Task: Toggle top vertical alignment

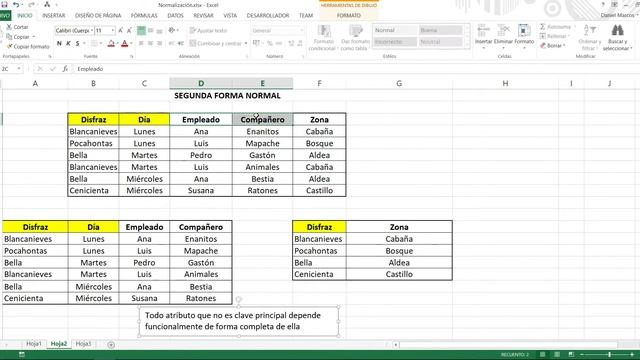Action: pos(141,31)
